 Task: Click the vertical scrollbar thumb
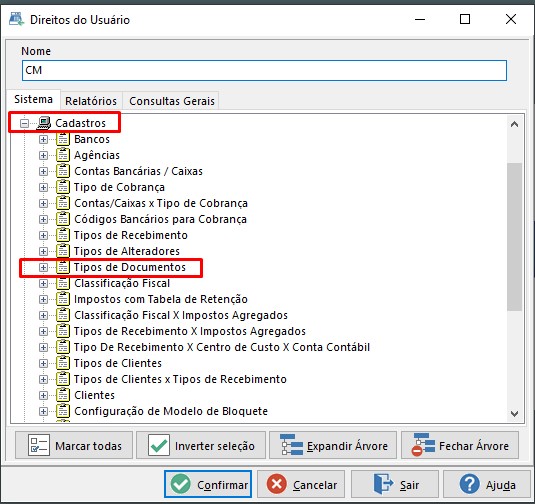point(515,237)
